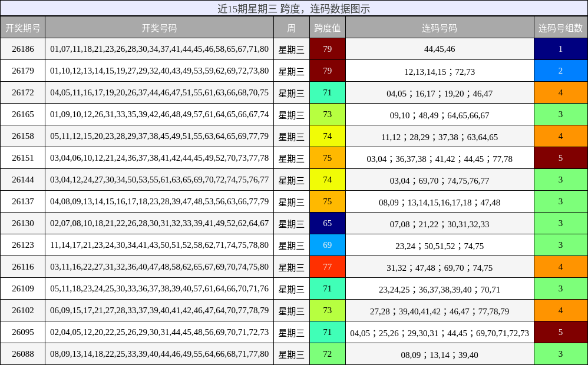Click consecutive numbers 44,45,46
The image size is (588, 365).
pos(440,49)
